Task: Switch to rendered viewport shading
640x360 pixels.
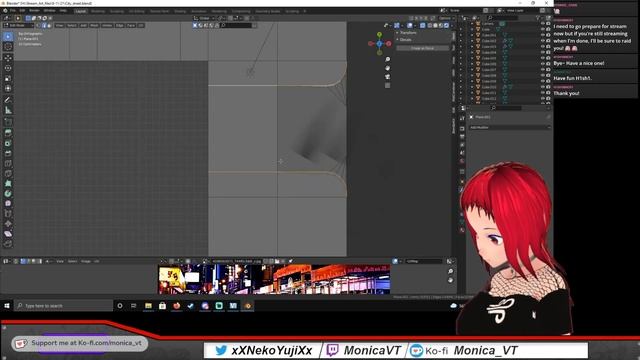Action: pyautogui.click(x=446, y=25)
